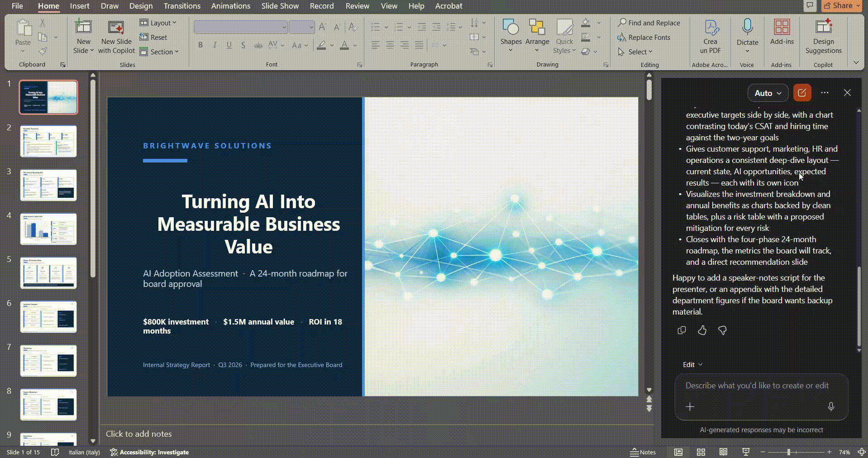Click Accessibility: Investigate in status bar

(149, 452)
